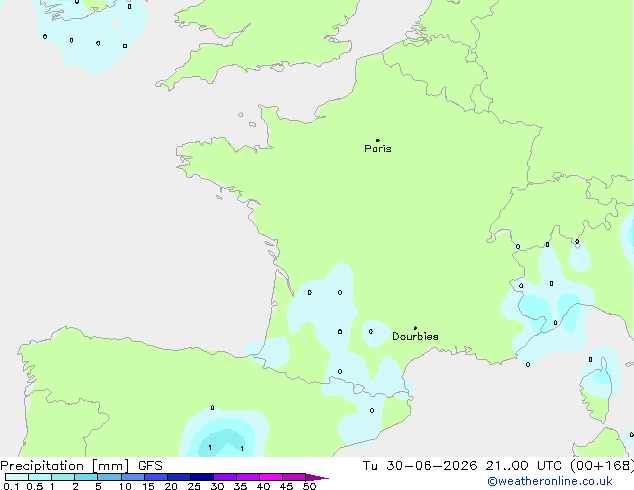Pick the dark blue swatch between 25 and 30
Image resolution: width=634 pixels, height=490 pixels.
tap(202, 477)
